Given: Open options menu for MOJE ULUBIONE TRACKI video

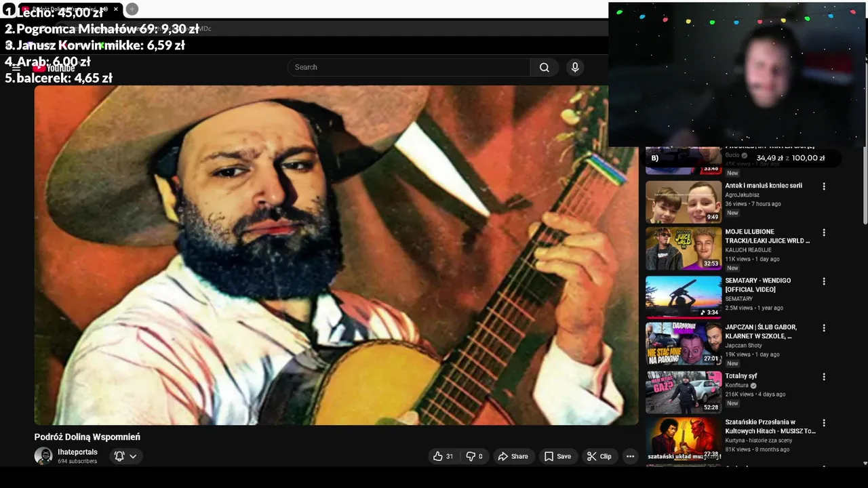Looking at the screenshot, I should coord(824,232).
